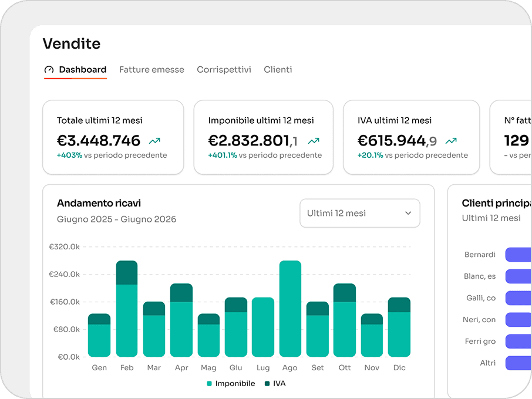Click the Set bar in chart
The image size is (532, 399).
[318, 329]
